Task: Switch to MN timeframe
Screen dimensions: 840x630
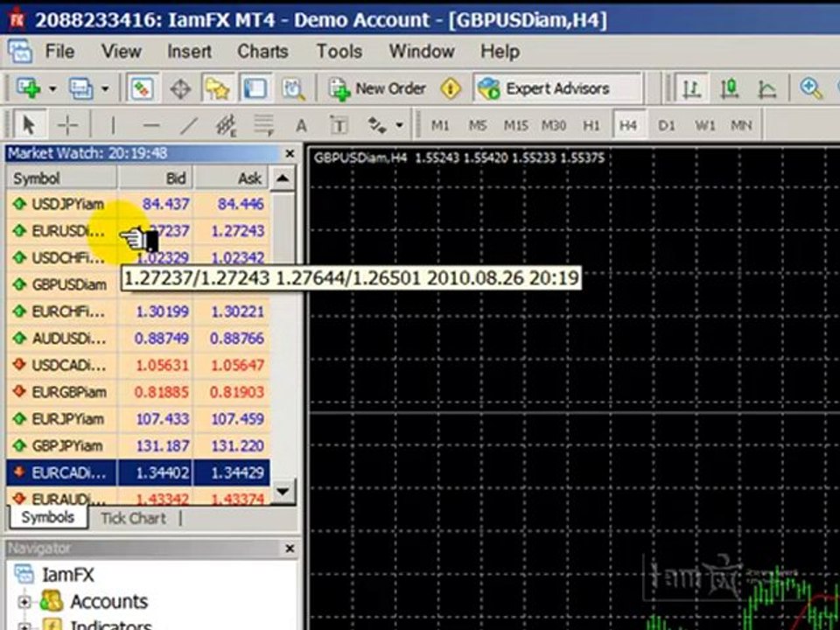Action: [x=741, y=125]
